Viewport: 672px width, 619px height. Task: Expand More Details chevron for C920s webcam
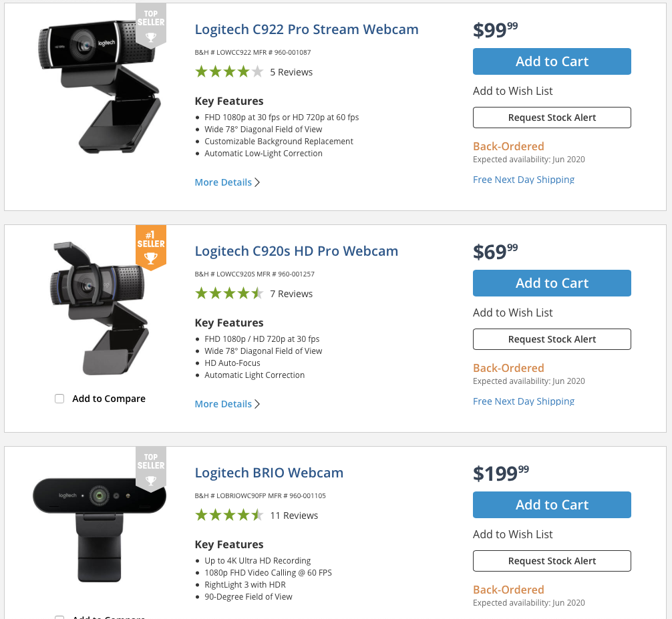[257, 404]
